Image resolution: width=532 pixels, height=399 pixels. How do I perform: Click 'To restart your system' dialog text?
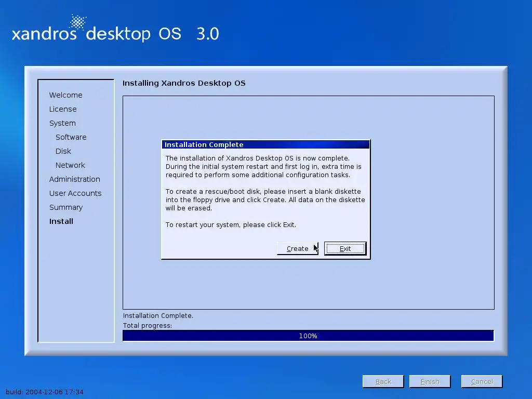pos(231,224)
